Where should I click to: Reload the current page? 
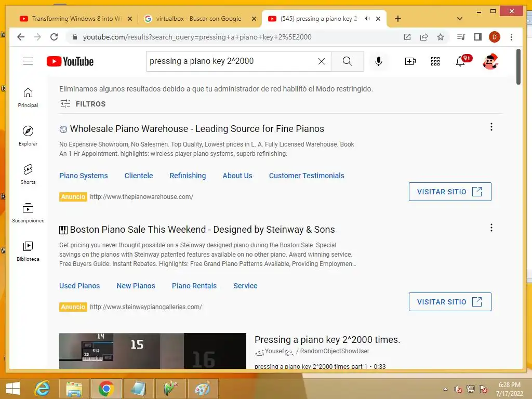click(x=54, y=37)
